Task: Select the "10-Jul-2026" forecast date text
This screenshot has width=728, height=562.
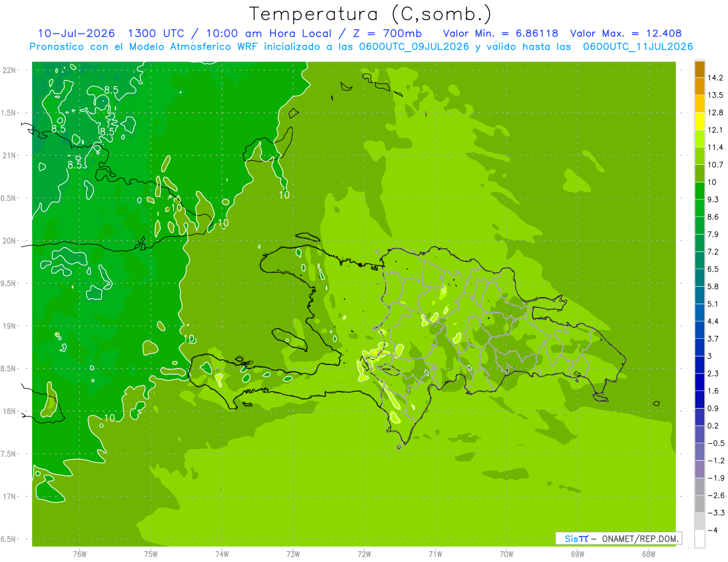Action: click(76, 33)
